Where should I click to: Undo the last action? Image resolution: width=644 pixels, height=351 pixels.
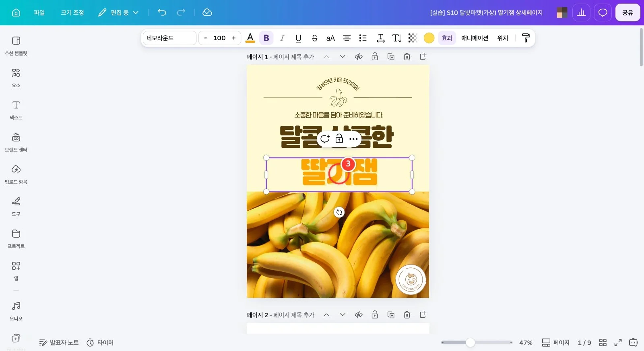tap(162, 12)
